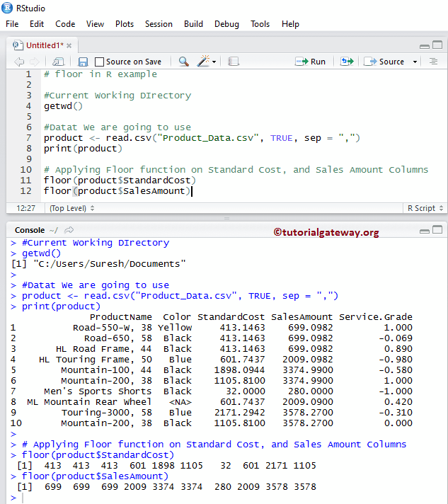
Task: Show document outline icon
Action: point(433,61)
